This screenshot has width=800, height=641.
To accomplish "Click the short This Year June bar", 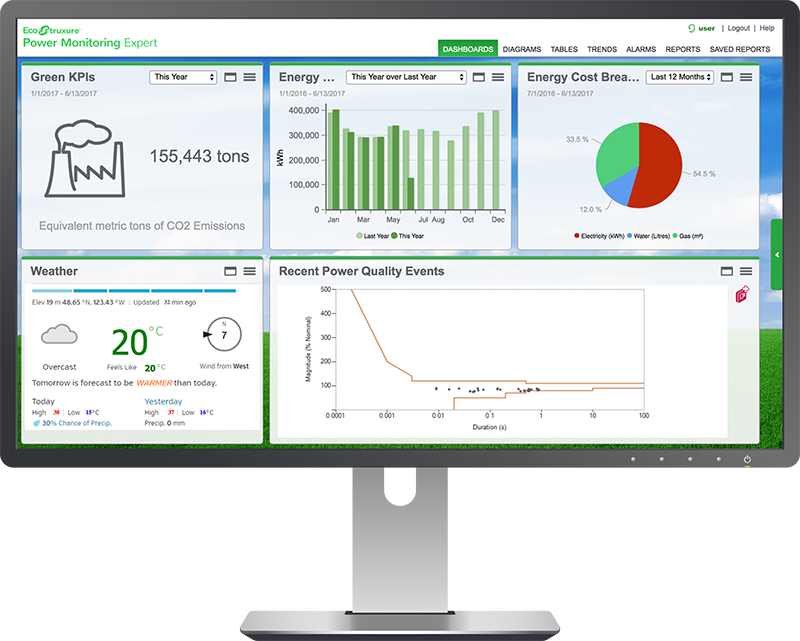I will (411, 194).
